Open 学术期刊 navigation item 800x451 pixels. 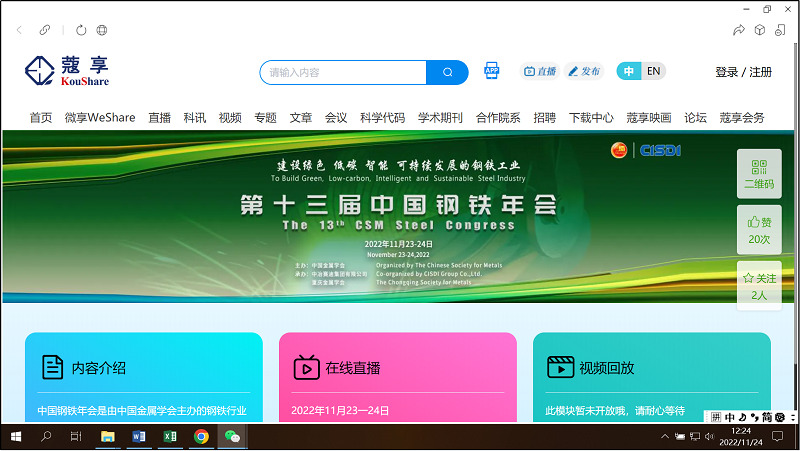pyautogui.click(x=440, y=118)
